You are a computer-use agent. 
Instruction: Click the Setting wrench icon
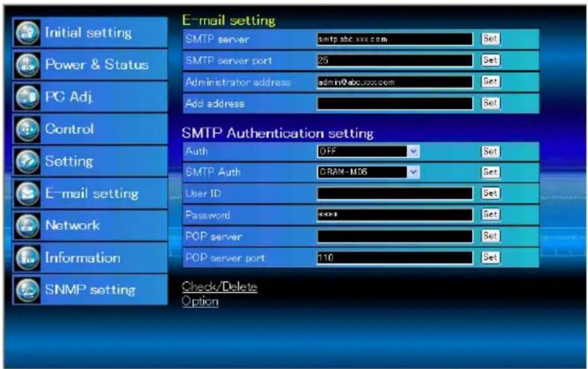click(28, 161)
